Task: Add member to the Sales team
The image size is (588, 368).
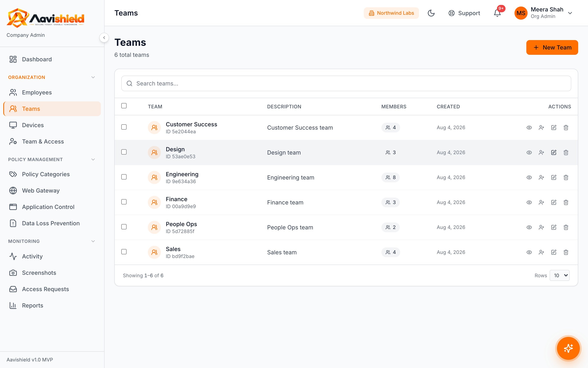Action: coord(541,252)
